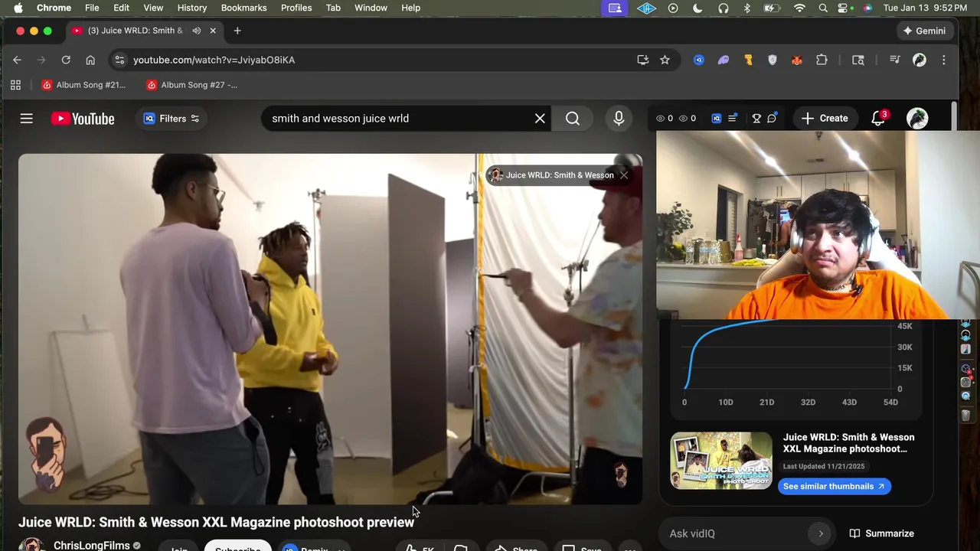Image resolution: width=980 pixels, height=551 pixels.
Task: Open the Chrome tab search icon in the toolbar
Action: [858, 60]
